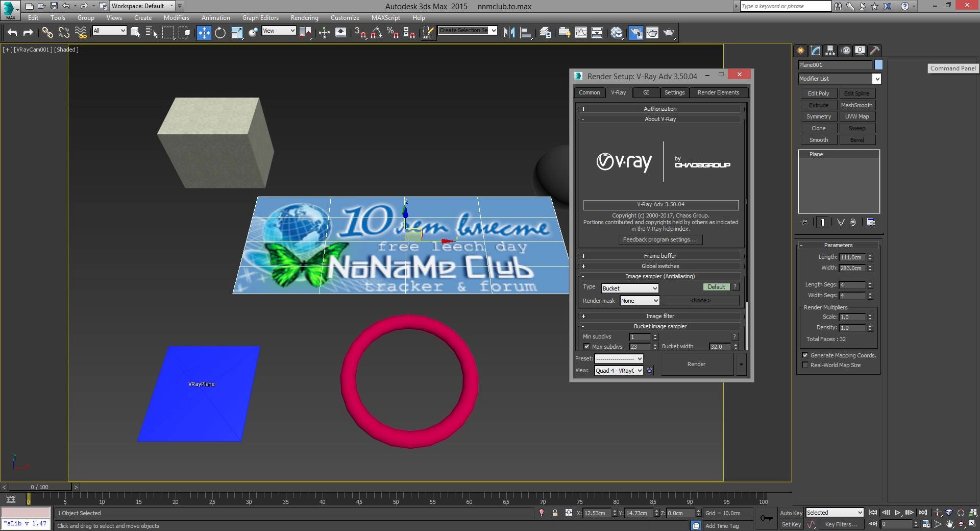Open the Curve Editor icon
The height and width of the screenshot is (531, 980).
pyautogui.click(x=581, y=33)
